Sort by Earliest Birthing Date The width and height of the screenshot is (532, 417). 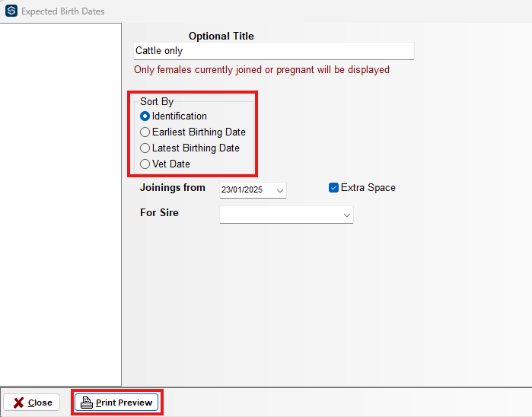tap(145, 132)
